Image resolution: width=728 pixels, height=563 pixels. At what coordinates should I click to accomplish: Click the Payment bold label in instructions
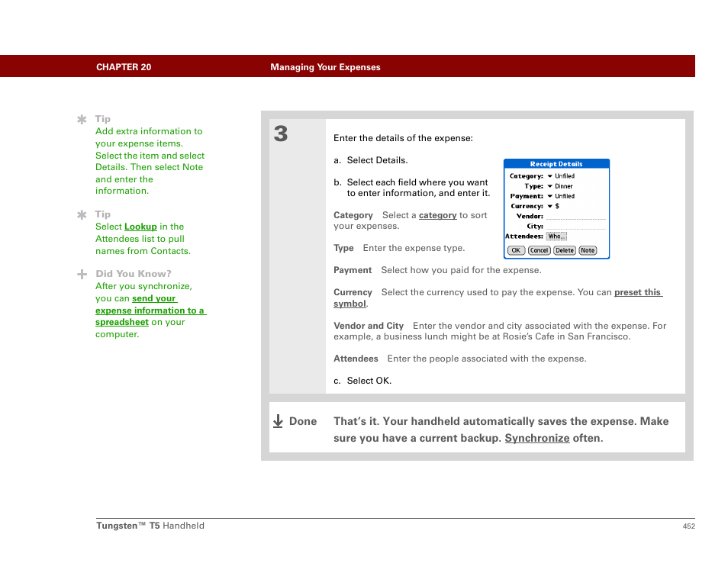coord(353,270)
